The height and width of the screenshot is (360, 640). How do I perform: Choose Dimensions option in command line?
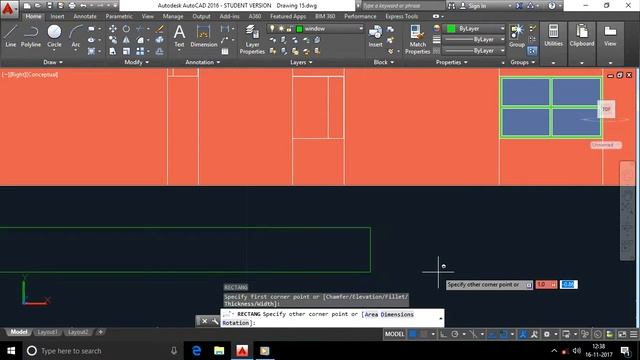click(397, 314)
